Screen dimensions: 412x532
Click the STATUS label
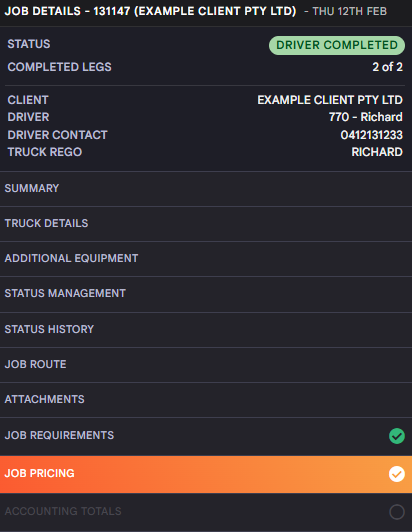click(29, 44)
